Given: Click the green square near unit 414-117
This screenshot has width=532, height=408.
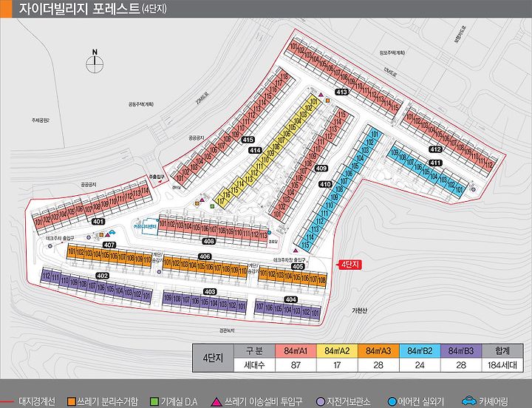Looking at the screenshot, I should click(212, 206).
